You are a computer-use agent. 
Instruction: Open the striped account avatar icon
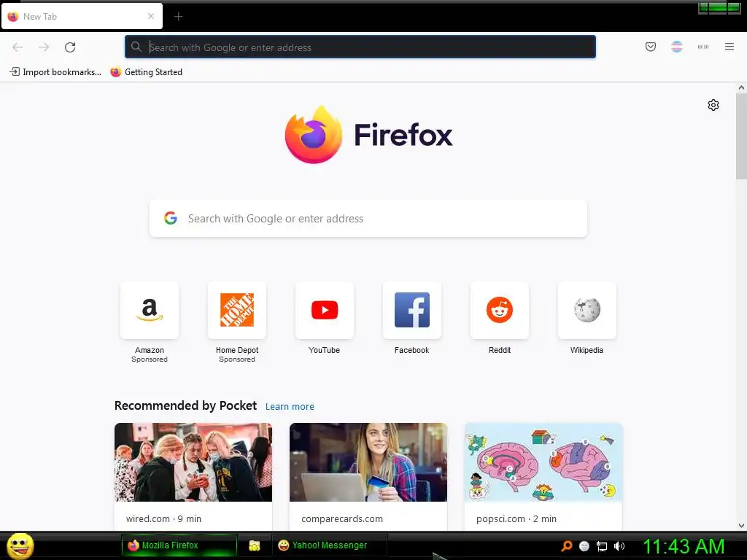pos(676,47)
